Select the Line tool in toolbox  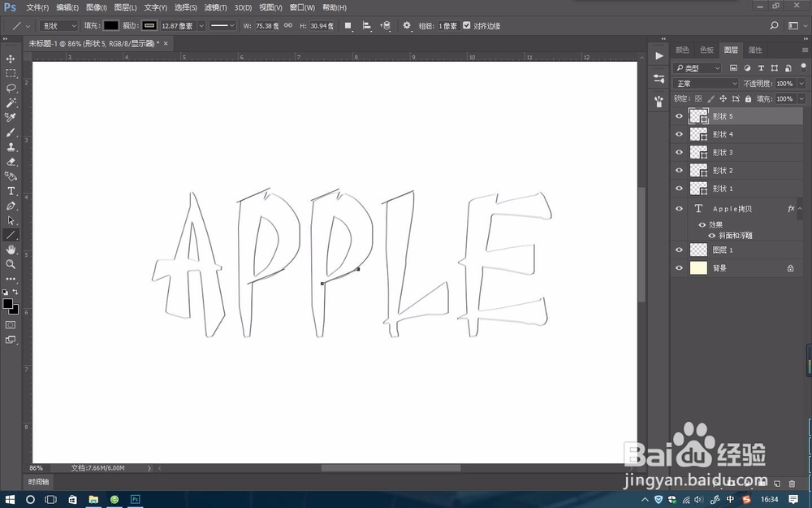tap(11, 235)
